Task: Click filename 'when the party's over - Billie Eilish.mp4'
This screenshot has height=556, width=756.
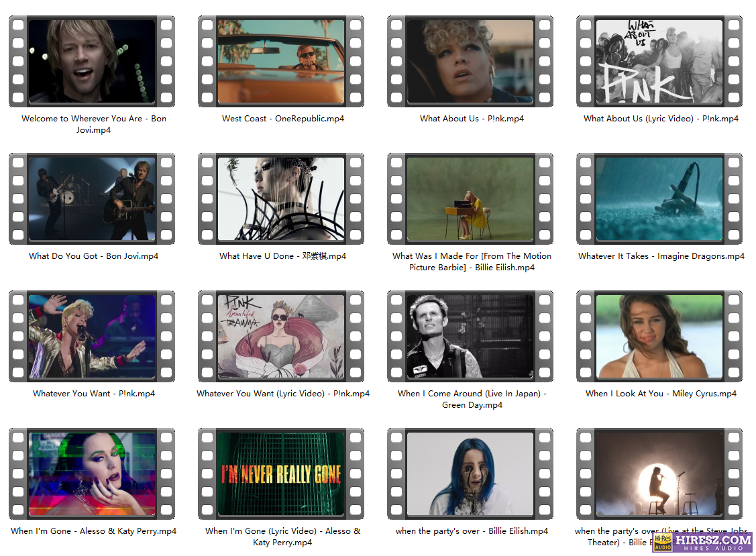Action: pyautogui.click(x=472, y=531)
